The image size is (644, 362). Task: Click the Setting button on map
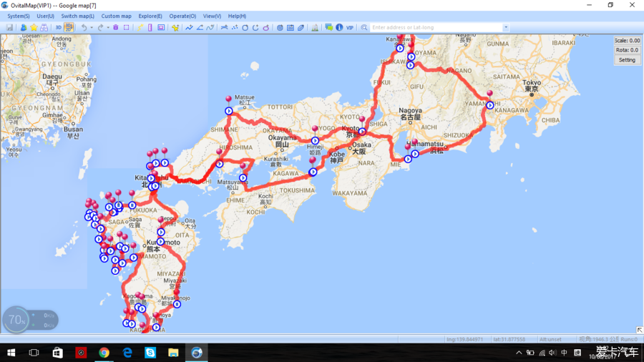point(627,60)
